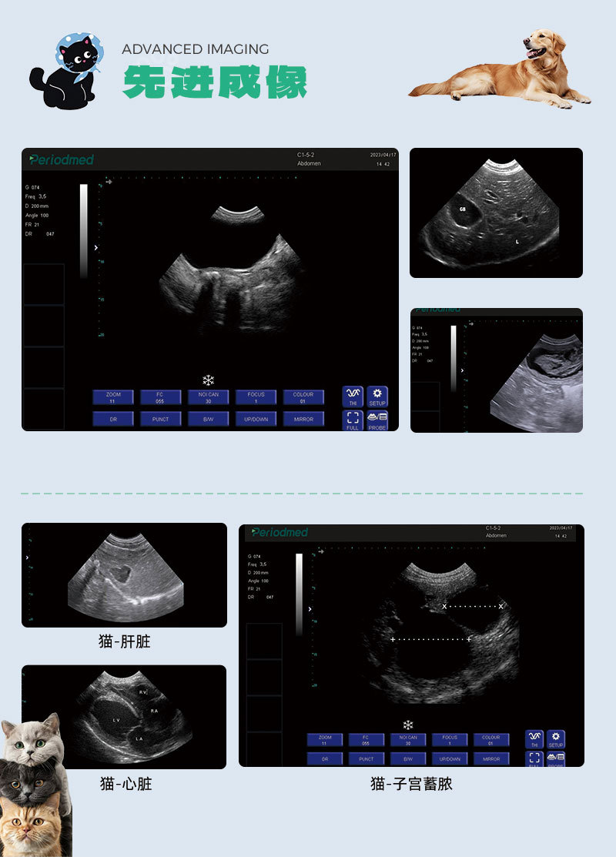Click Periodmed logo on the cat pyometra screen

[280, 532]
